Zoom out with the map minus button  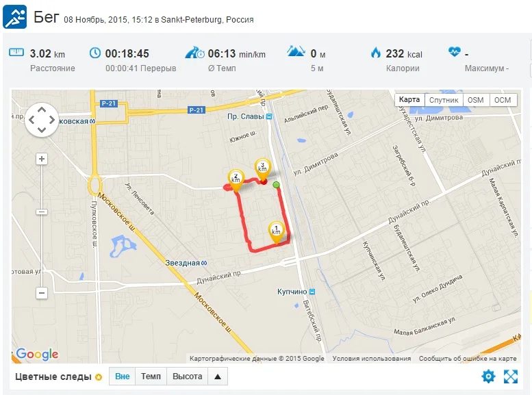coord(42,293)
